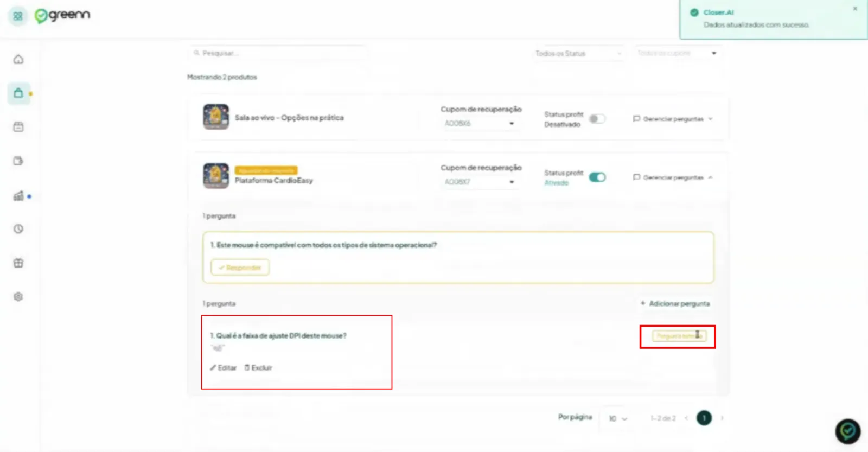Expand Gerenciar perguntas for Sala ao vivo

coord(673,119)
